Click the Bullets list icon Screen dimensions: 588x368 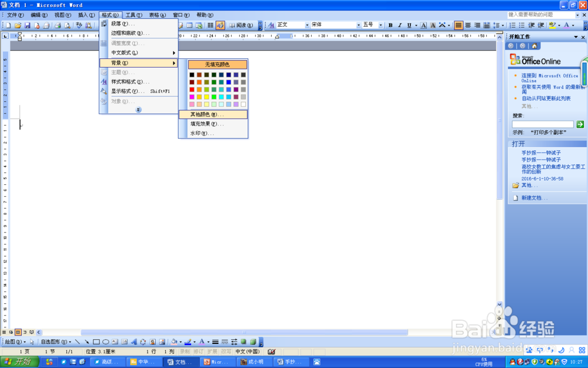click(522, 25)
